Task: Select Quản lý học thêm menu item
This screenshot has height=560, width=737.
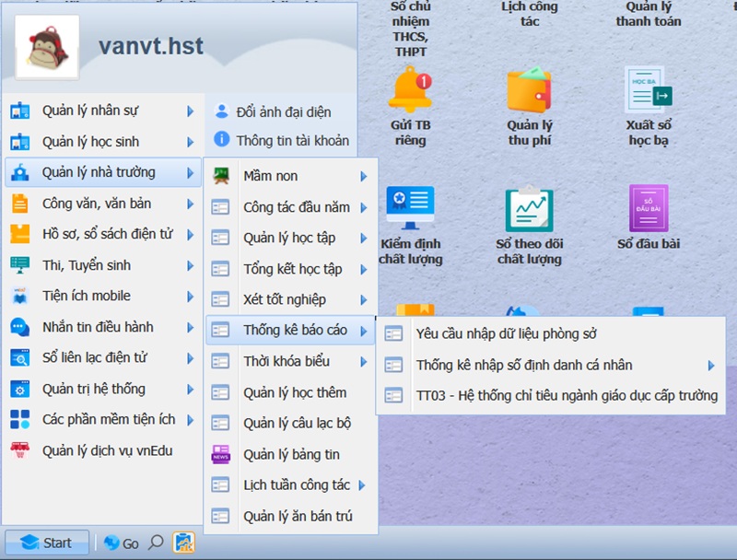Action: (290, 392)
